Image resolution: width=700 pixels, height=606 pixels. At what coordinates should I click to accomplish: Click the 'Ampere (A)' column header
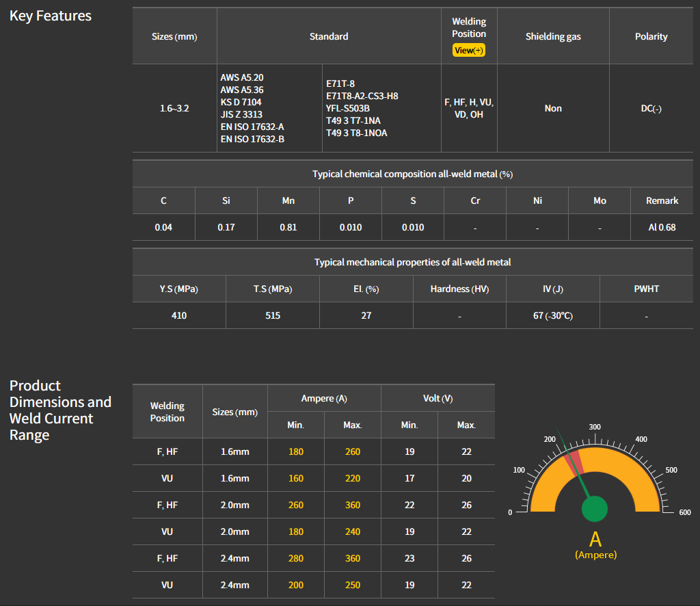324,398
